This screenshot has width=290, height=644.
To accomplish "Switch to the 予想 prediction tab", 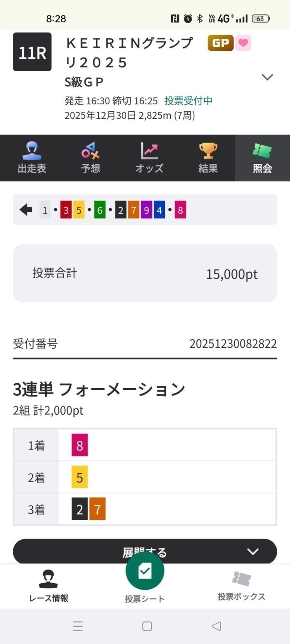I will pyautogui.click(x=90, y=158).
